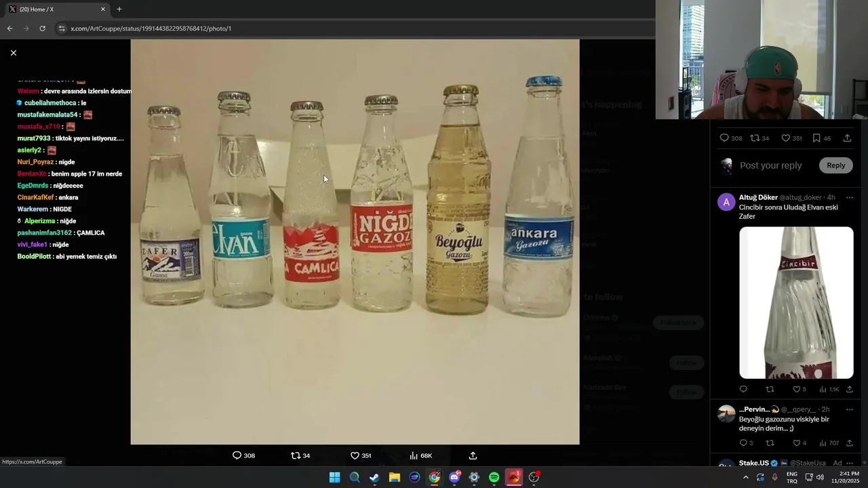Screen dimensions: 868x488
Task: Click the browser address bar URL
Action: [151, 28]
